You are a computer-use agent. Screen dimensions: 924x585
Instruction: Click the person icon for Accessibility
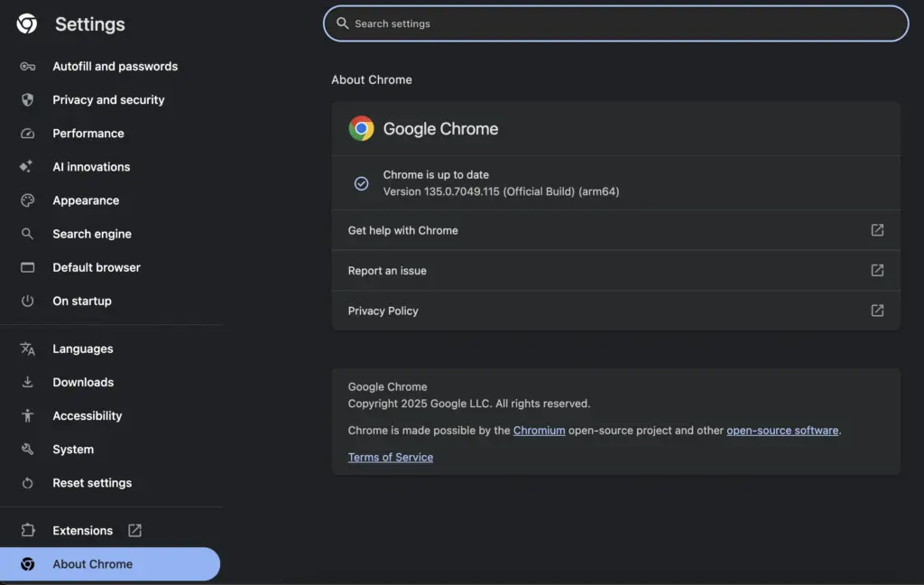(x=27, y=416)
